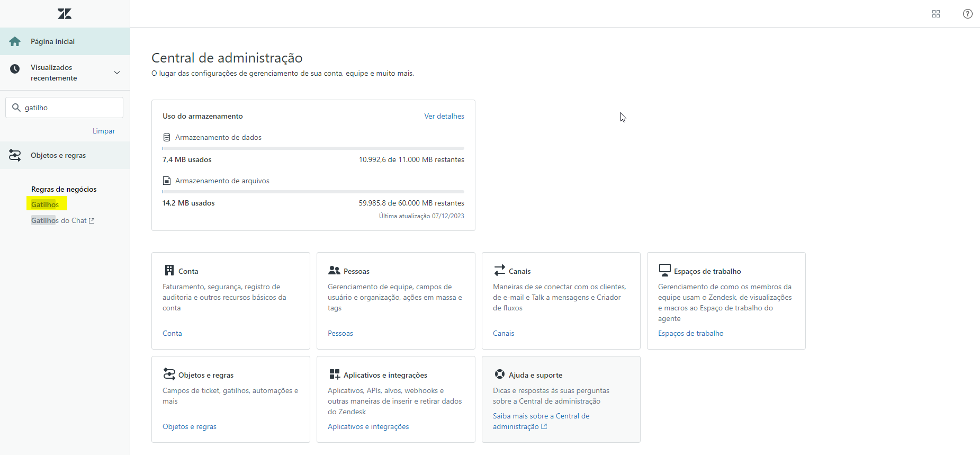The height and width of the screenshot is (455, 980).
Task: Click the Espaços de trabalho monitor icon
Action: tap(664, 270)
